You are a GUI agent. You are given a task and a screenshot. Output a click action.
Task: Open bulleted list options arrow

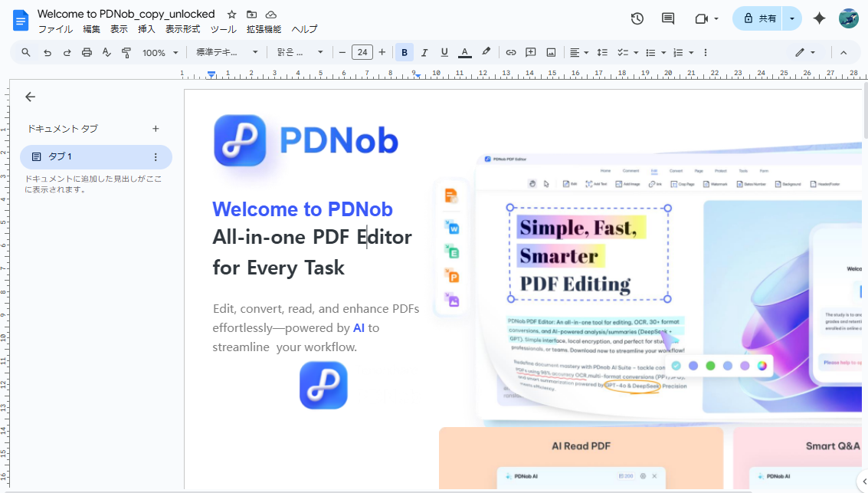663,53
